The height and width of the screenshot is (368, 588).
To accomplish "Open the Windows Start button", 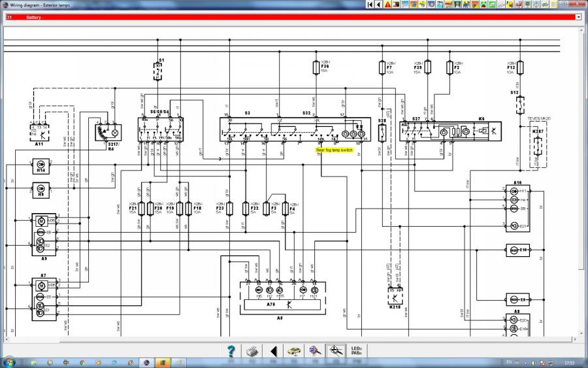I will [x=8, y=361].
